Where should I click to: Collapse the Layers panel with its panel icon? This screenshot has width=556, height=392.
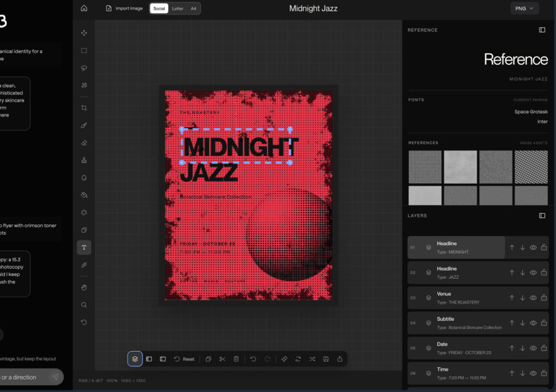point(542,216)
